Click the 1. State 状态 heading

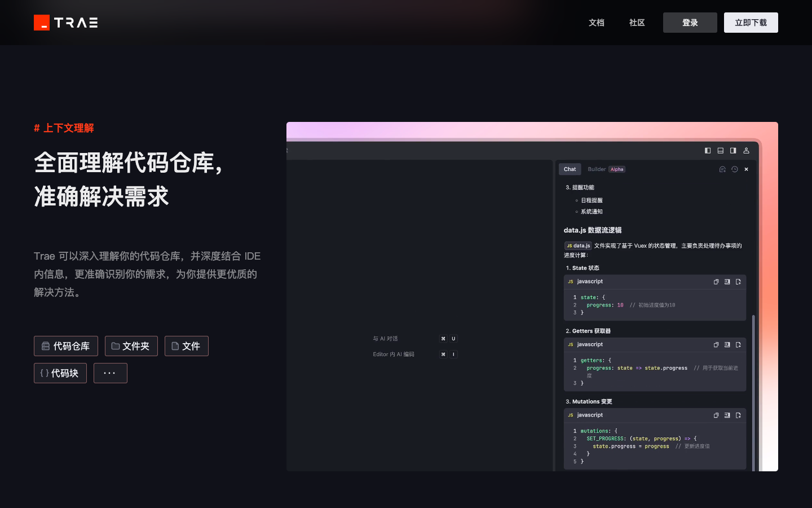[x=582, y=268]
